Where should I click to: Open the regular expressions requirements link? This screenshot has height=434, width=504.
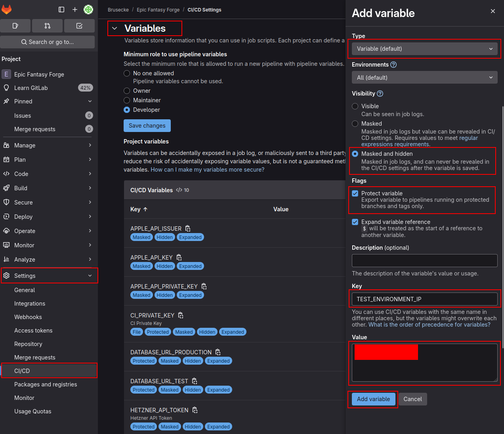pyautogui.click(x=420, y=141)
